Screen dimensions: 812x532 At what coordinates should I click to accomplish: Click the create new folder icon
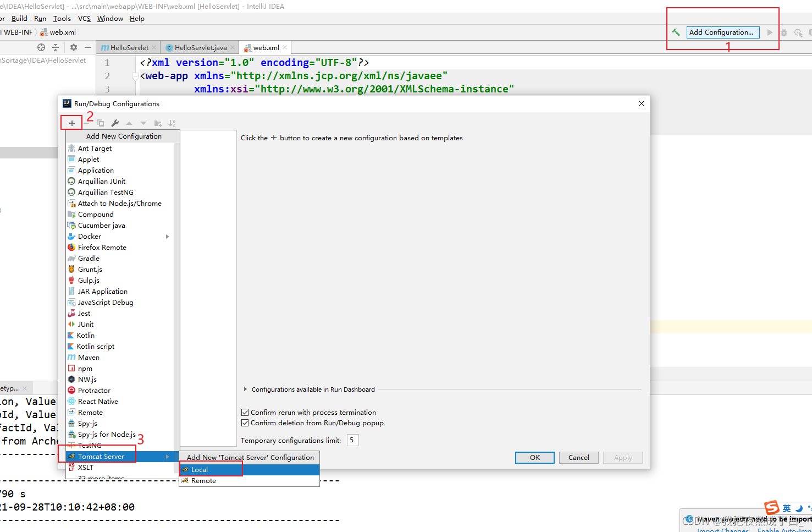pyautogui.click(x=158, y=123)
